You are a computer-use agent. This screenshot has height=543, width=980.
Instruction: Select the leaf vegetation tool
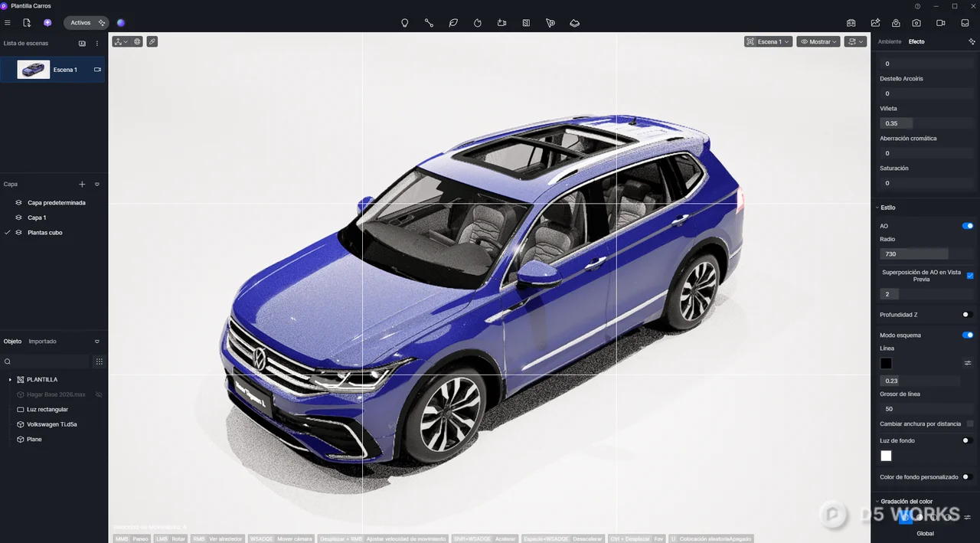click(x=453, y=23)
